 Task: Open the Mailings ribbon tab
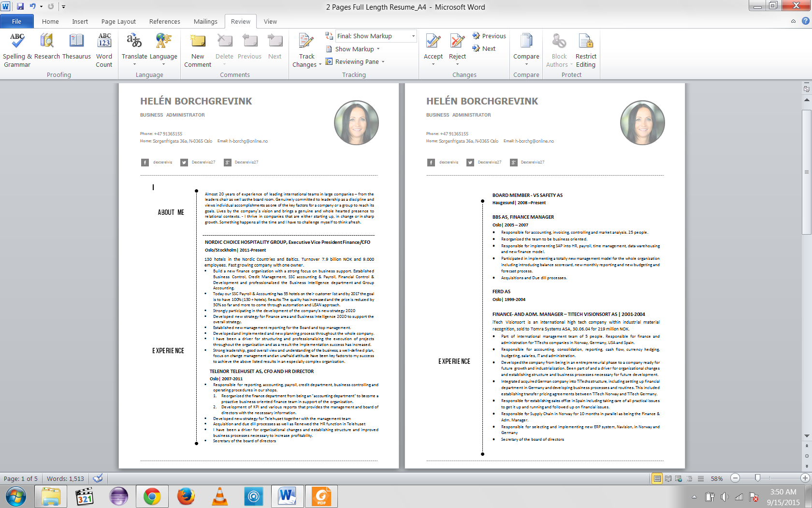coord(205,21)
